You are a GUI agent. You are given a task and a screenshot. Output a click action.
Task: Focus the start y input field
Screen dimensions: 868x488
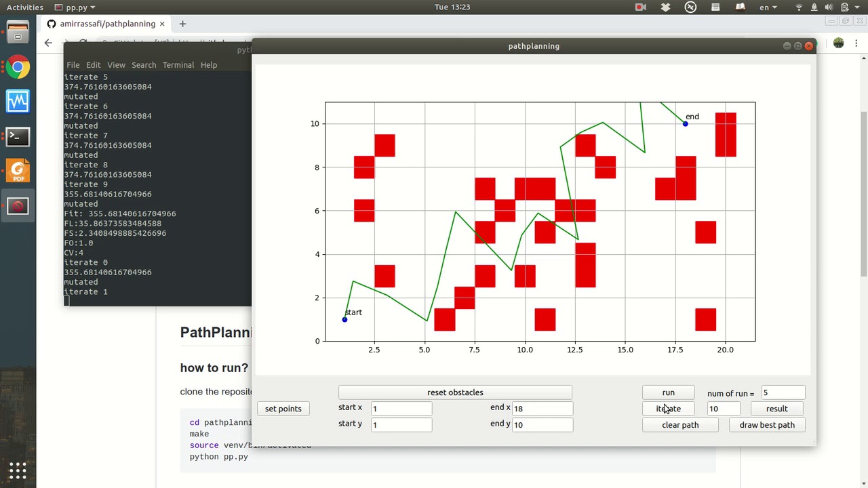(x=401, y=425)
